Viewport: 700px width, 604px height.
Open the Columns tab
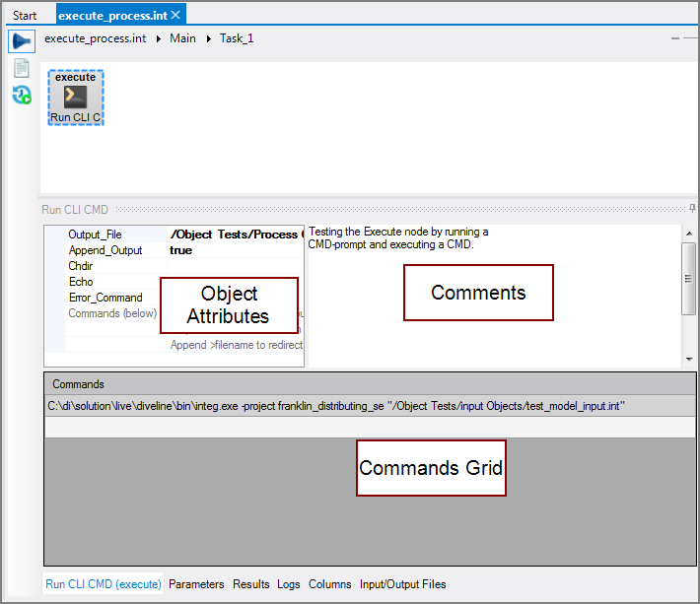(329, 584)
